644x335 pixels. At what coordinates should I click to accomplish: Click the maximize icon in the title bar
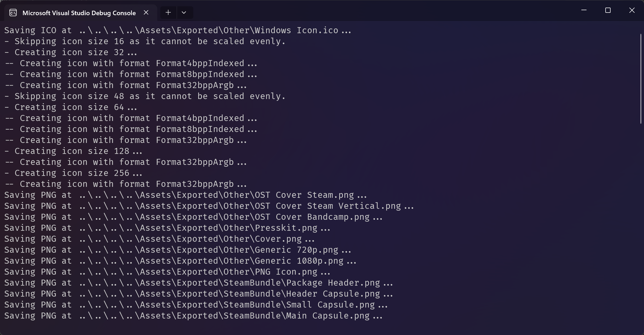click(608, 10)
